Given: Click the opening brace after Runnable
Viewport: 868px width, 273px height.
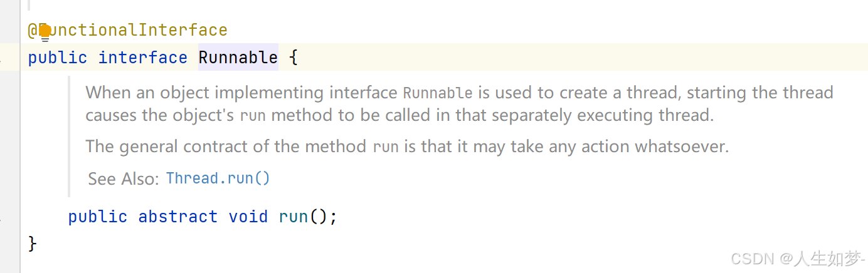Looking at the screenshot, I should (x=293, y=58).
